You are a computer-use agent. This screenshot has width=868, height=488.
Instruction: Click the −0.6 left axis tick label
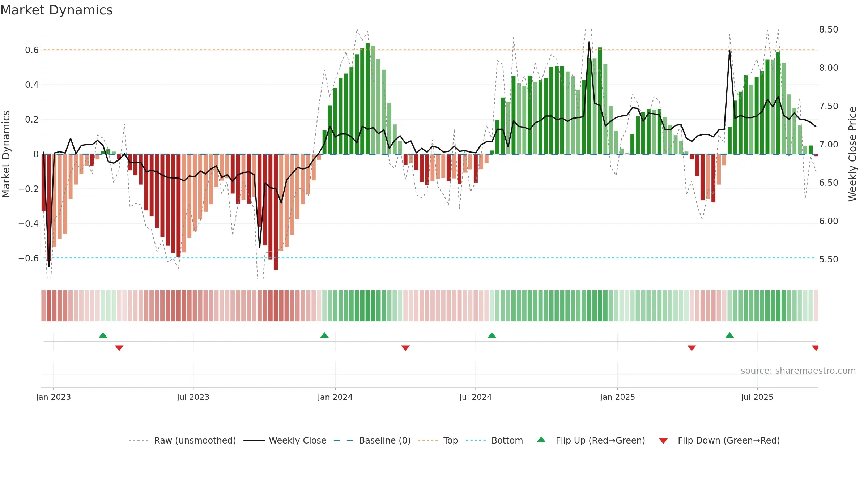coord(29,258)
